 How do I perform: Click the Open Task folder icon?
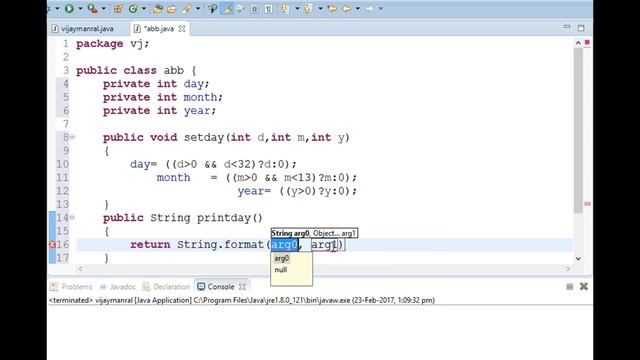(x=172, y=9)
